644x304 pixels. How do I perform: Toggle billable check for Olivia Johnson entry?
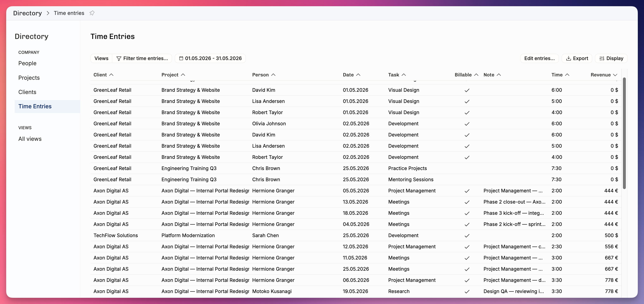467,124
